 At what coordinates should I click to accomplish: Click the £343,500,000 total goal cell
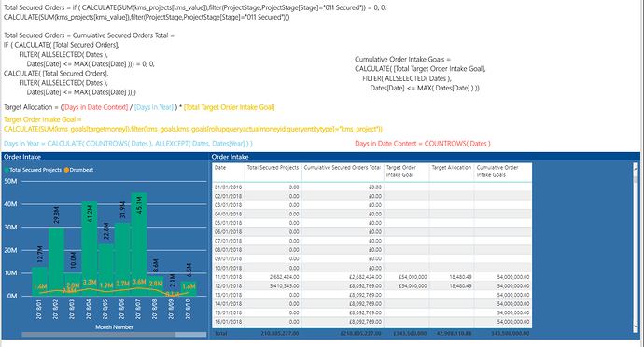[410, 333]
